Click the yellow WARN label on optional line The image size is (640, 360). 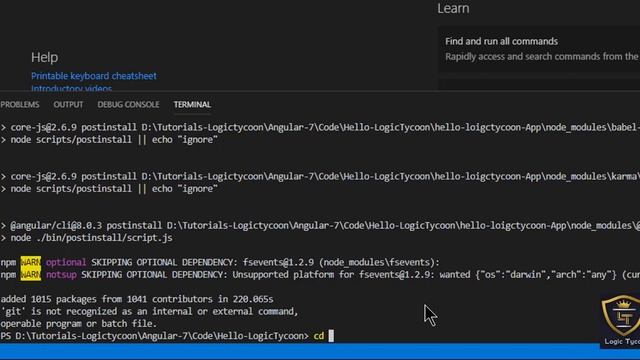[x=31, y=262]
